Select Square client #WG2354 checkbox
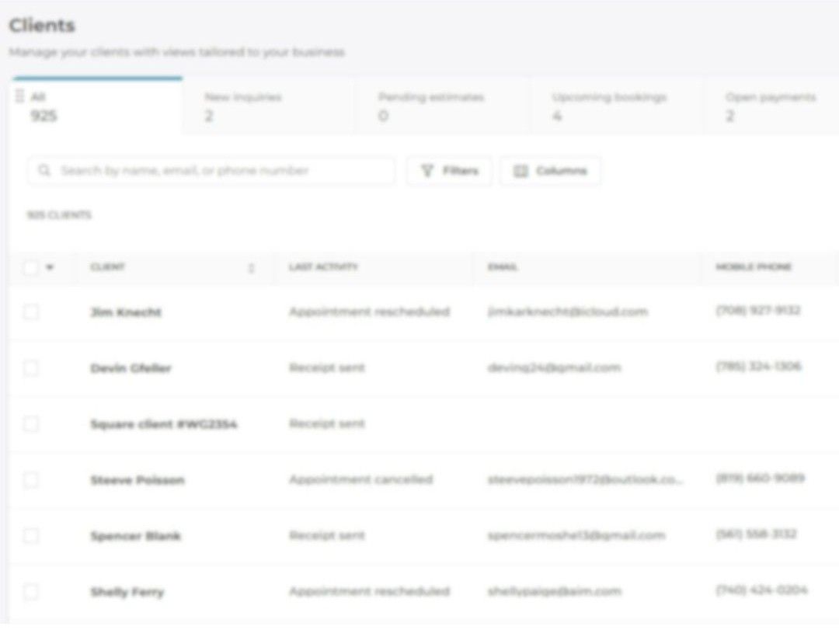839x644 pixels. [30, 424]
